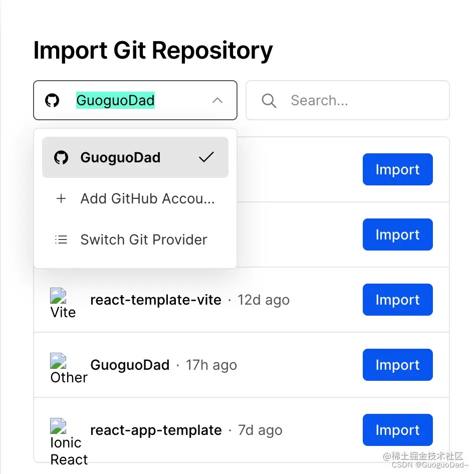Viewport: 476px width, 474px height.
Task: Import the first repository in the list
Action: click(398, 169)
